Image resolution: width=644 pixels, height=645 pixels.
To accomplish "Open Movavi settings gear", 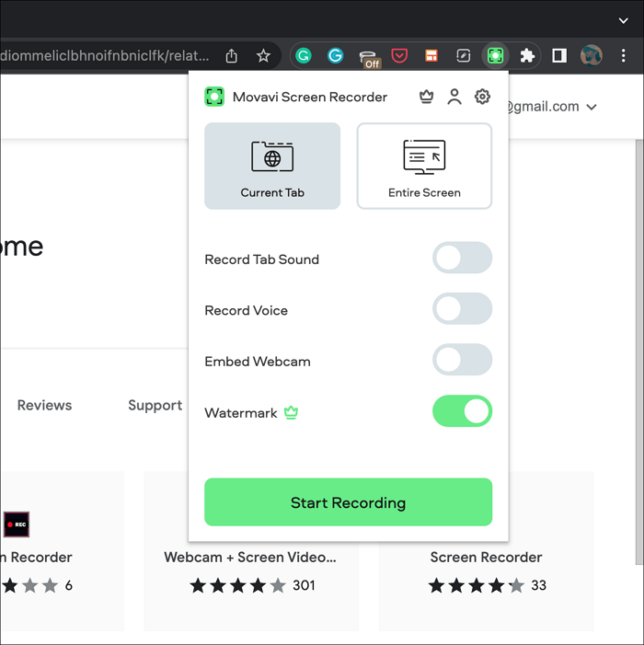I will coord(482,97).
